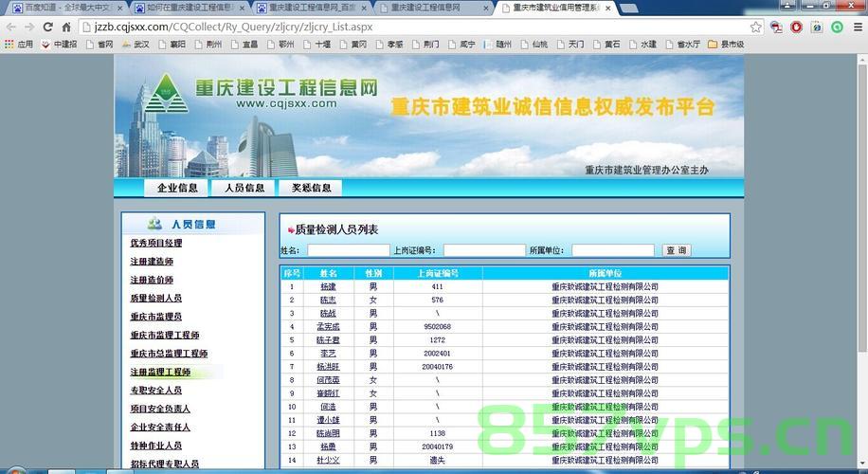The image size is (868, 474).
Task: Focus the 上岗证编号 search field
Action: pyautogui.click(x=484, y=250)
